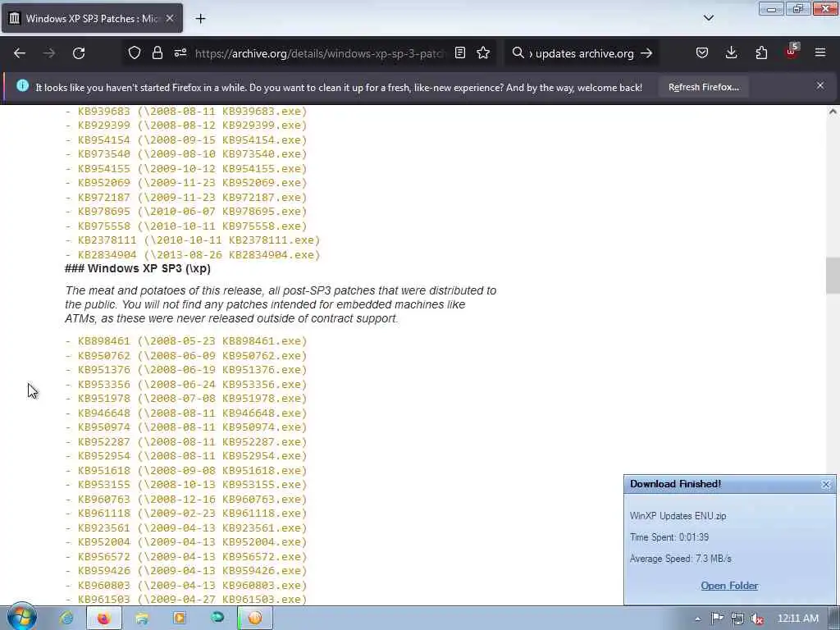Click the 12:11 AM system clock
Viewport: 840px width, 630px height.
tap(797, 619)
